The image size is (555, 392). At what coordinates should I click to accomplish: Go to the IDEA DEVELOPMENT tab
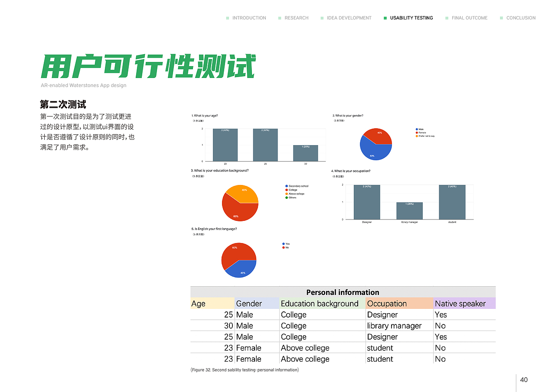346,18
